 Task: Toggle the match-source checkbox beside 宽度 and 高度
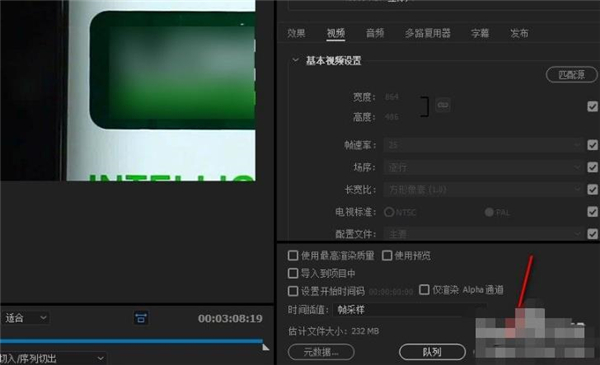592,106
